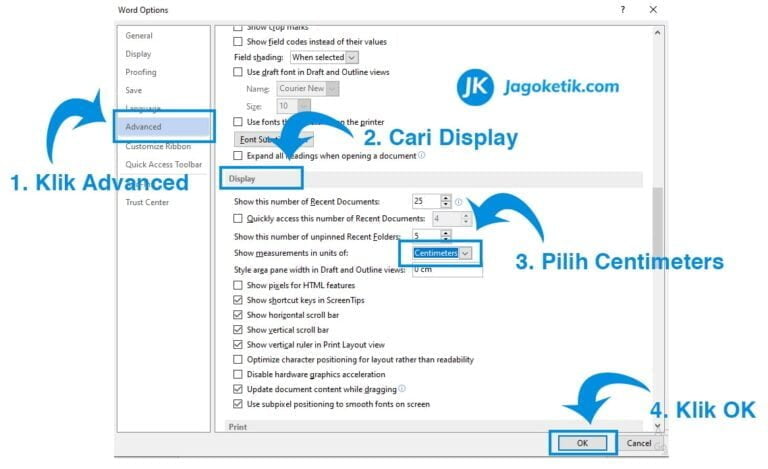Viewport: 768px width, 469px height.
Task: Go to the Trust Center category
Action: pyautogui.click(x=147, y=202)
